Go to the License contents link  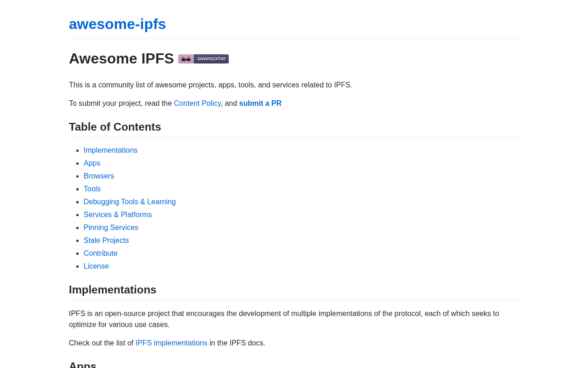pyautogui.click(x=96, y=266)
